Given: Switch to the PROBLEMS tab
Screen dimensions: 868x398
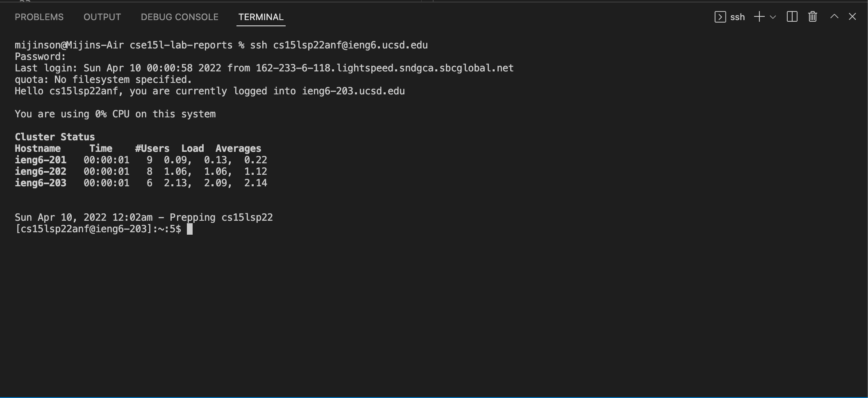Looking at the screenshot, I should (x=39, y=17).
